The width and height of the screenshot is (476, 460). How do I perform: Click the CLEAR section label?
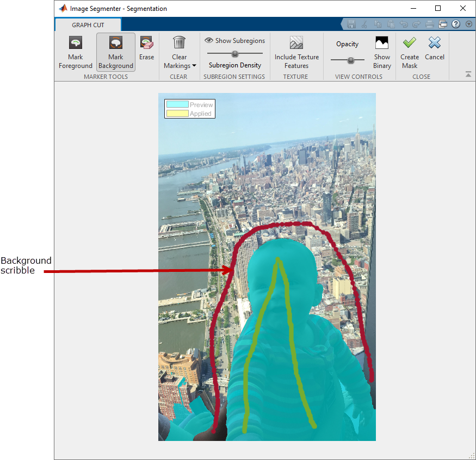click(178, 77)
